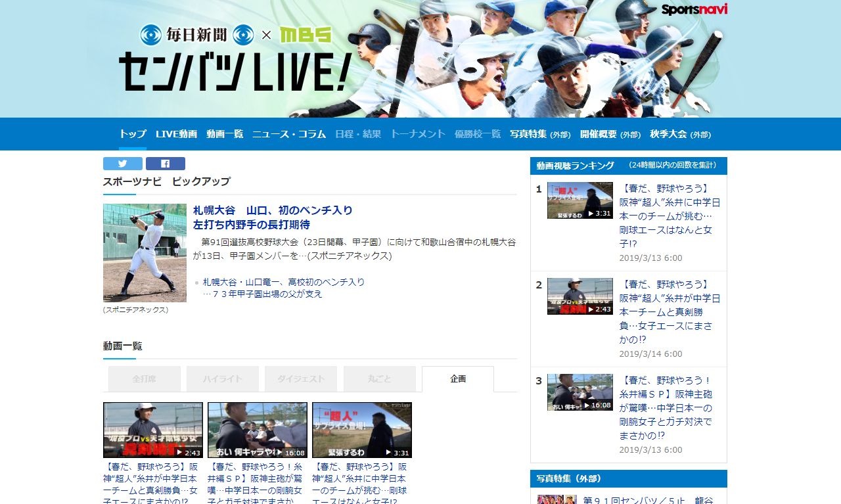Open ニュース・コラム navigation item

pyautogui.click(x=289, y=134)
